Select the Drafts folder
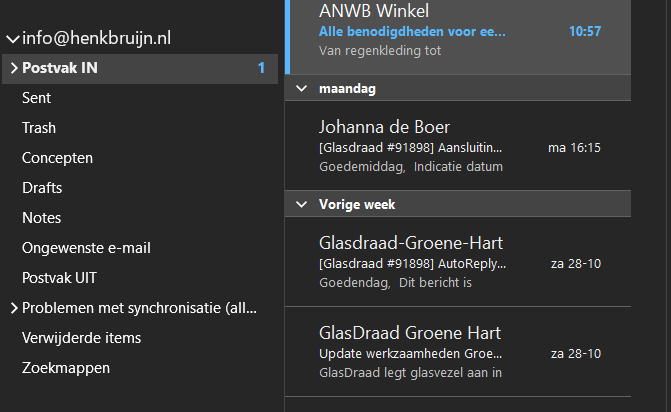The height and width of the screenshot is (412, 671). (x=42, y=188)
